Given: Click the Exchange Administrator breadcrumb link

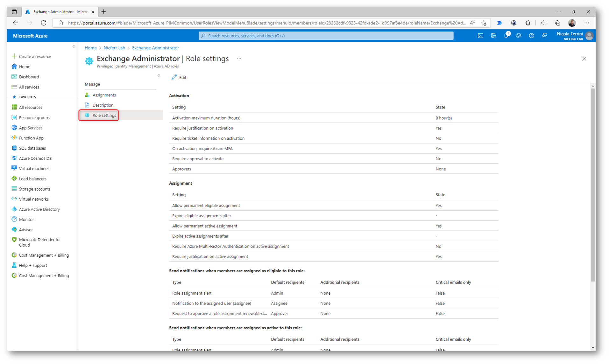Looking at the screenshot, I should tap(155, 48).
